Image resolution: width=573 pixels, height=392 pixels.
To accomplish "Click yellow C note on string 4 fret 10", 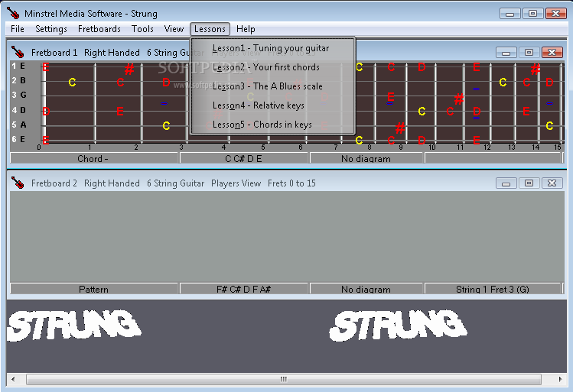I will (x=422, y=111).
